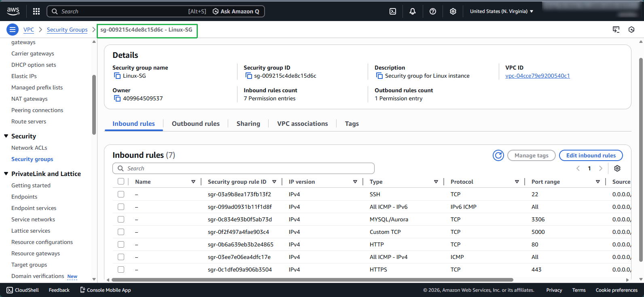Check the All ICMP - IPv6 rule
This screenshot has width=644, height=297.
[x=121, y=207]
